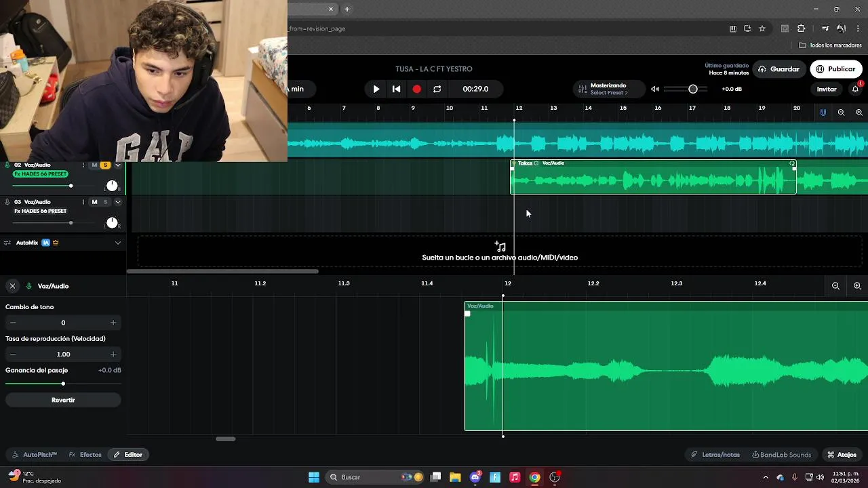Open the green HADES 66 PRESET effects on track 02
Image resolution: width=868 pixels, height=488 pixels.
click(x=40, y=174)
